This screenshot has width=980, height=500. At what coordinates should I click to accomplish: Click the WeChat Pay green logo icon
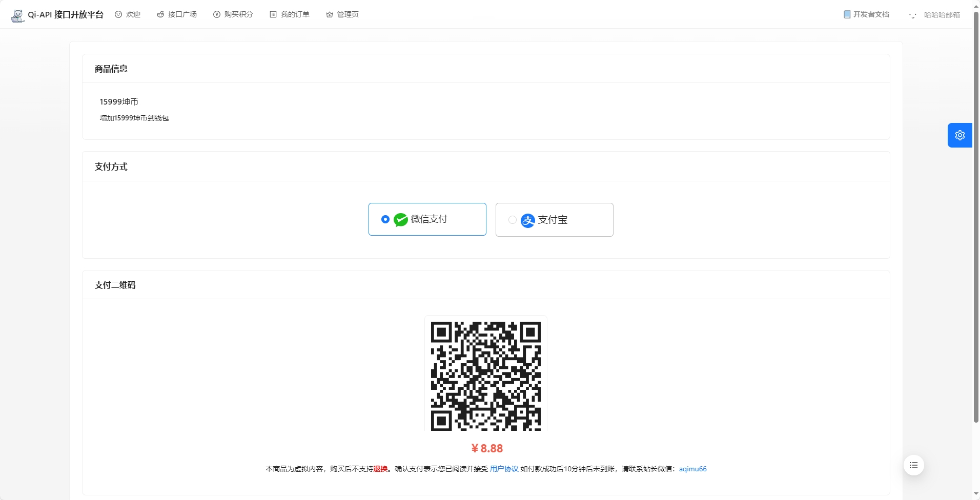click(x=401, y=219)
